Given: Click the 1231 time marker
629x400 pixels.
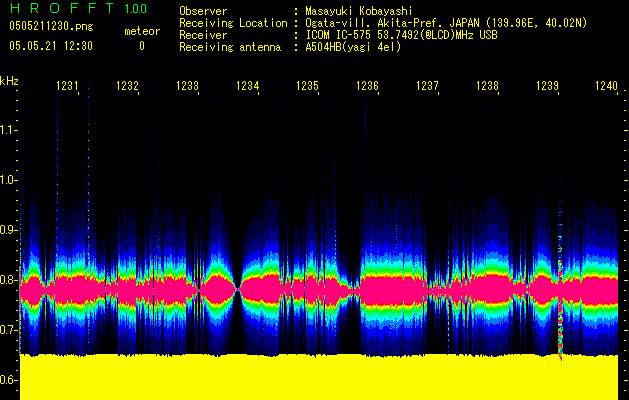Looking at the screenshot, I should point(67,86).
